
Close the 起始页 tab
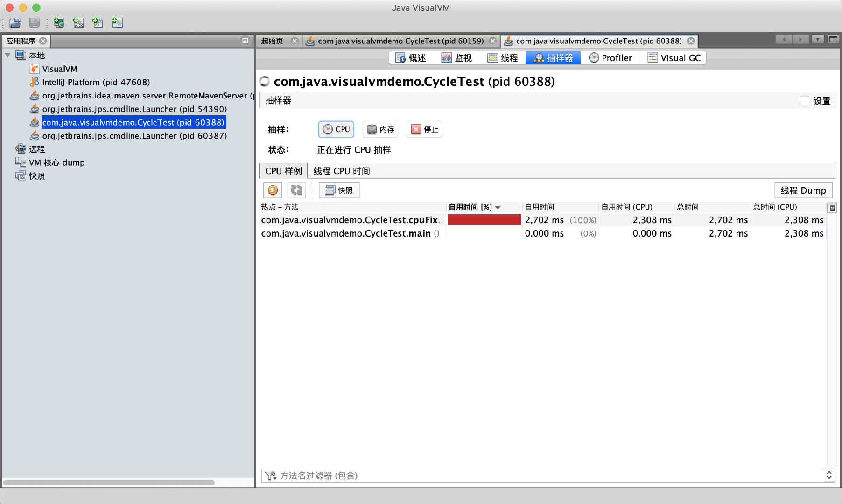coord(295,41)
